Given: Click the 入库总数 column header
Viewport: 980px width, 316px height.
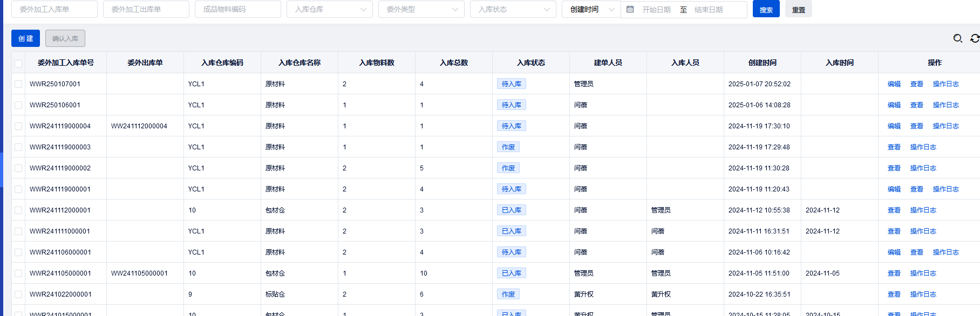Looking at the screenshot, I should pyautogui.click(x=454, y=63).
